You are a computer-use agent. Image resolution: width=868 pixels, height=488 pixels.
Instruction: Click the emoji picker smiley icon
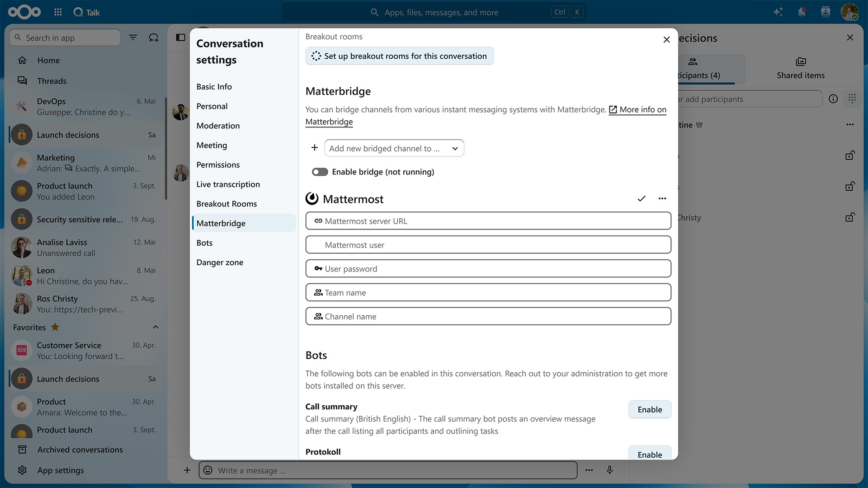tap(208, 470)
